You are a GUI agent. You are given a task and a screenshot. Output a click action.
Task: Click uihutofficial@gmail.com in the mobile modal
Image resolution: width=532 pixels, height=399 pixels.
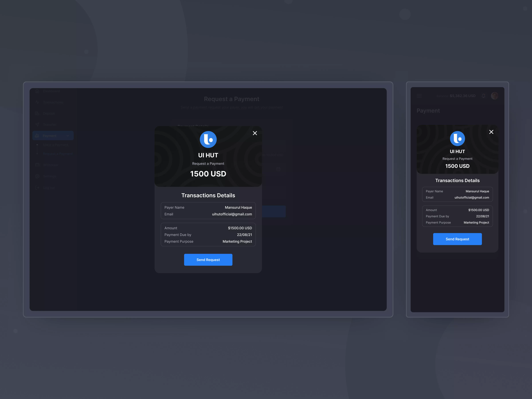pos(472,198)
